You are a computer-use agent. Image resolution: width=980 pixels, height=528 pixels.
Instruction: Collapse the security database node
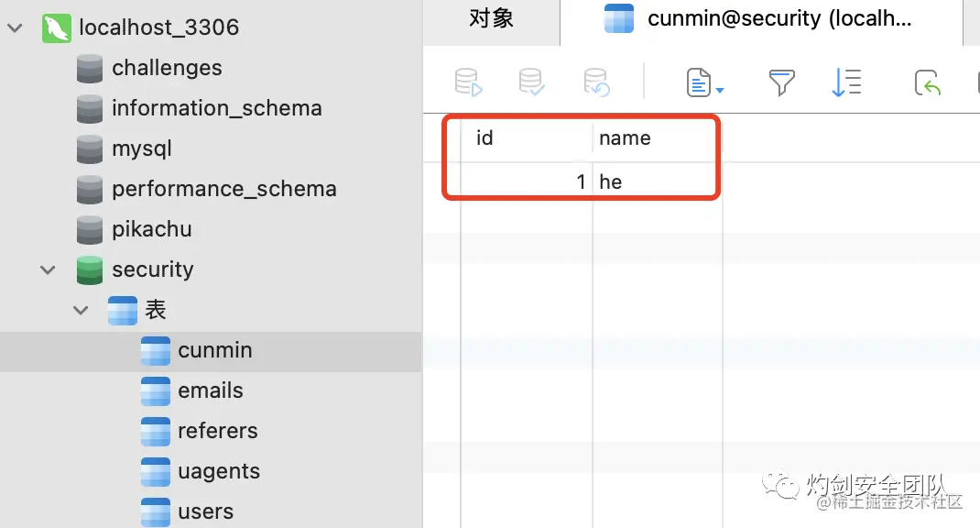(x=47, y=269)
